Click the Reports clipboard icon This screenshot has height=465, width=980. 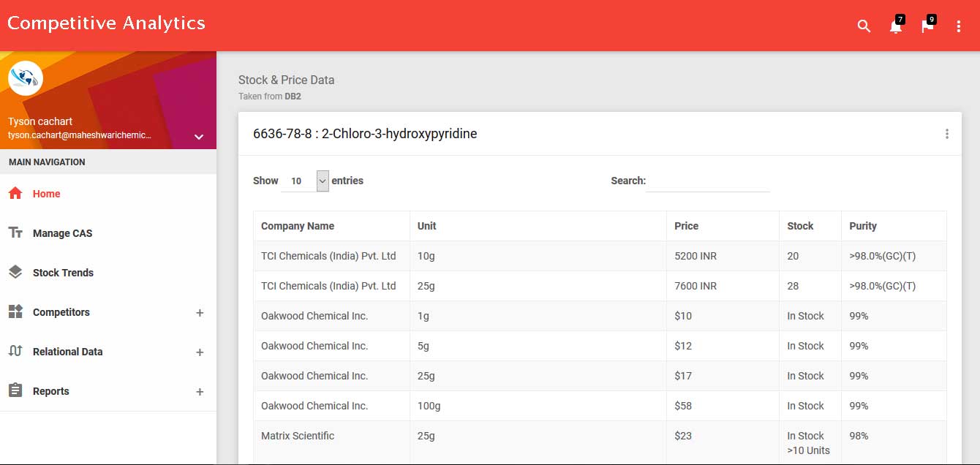[x=15, y=391]
